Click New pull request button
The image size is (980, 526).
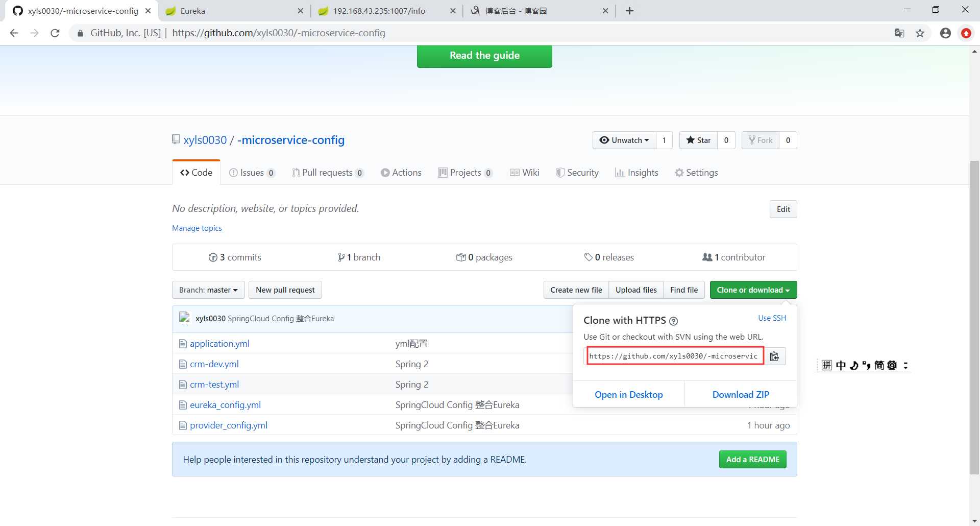(285, 290)
